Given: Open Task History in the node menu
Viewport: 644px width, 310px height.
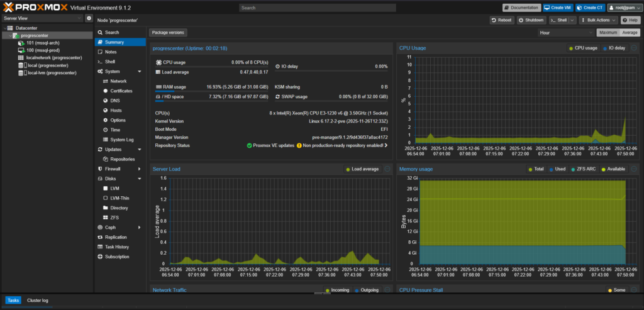Looking at the screenshot, I should click(x=116, y=247).
